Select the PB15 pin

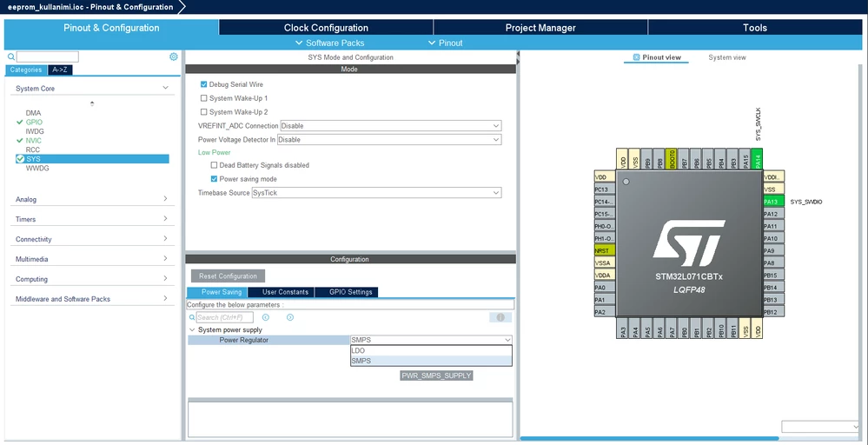[x=773, y=275]
